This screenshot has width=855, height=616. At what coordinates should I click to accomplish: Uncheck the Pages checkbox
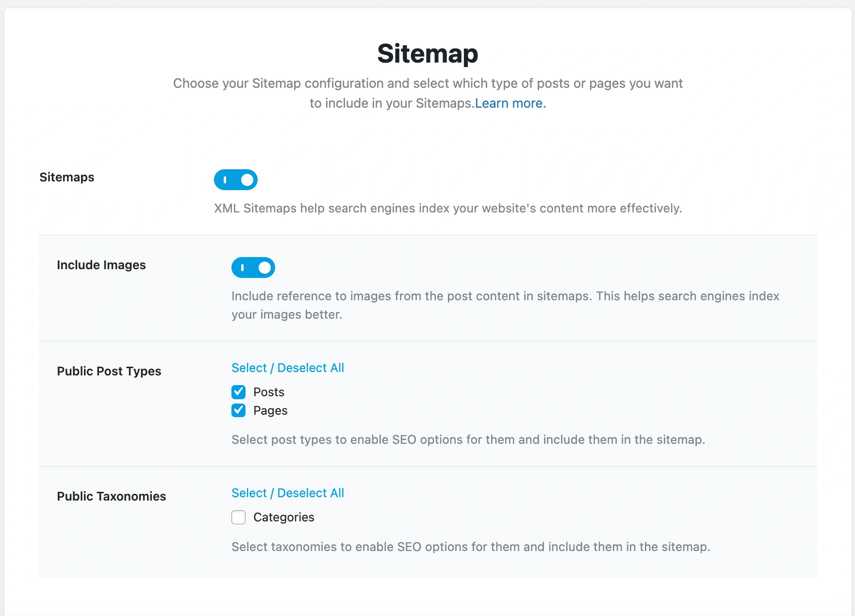click(x=238, y=410)
